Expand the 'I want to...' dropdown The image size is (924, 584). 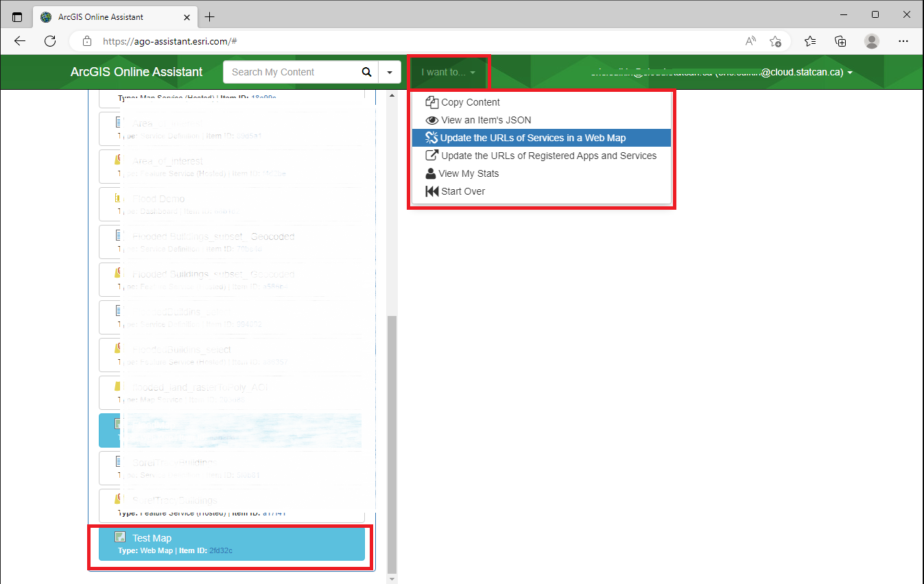pyautogui.click(x=448, y=72)
